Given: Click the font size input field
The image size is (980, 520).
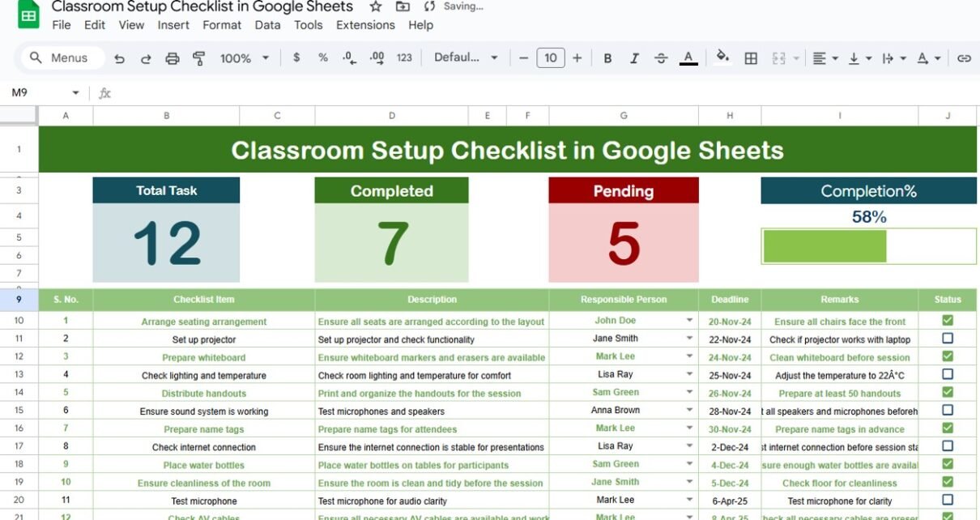Looking at the screenshot, I should 551,58.
